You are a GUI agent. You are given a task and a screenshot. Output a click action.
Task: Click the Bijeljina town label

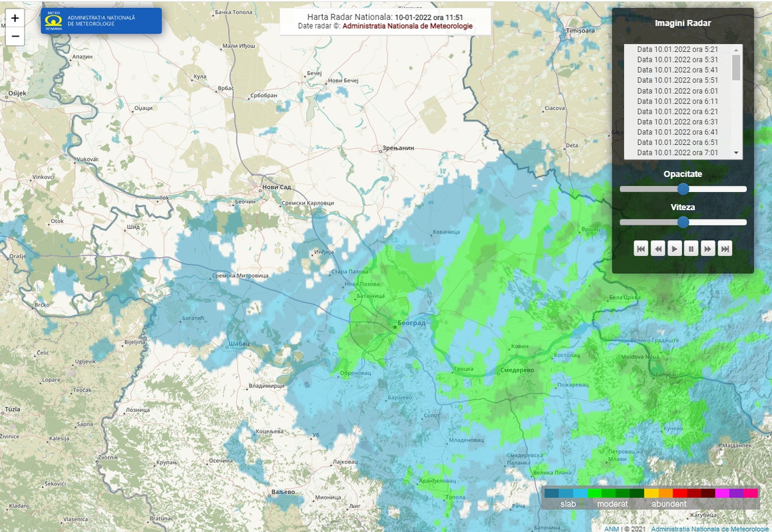click(135, 342)
